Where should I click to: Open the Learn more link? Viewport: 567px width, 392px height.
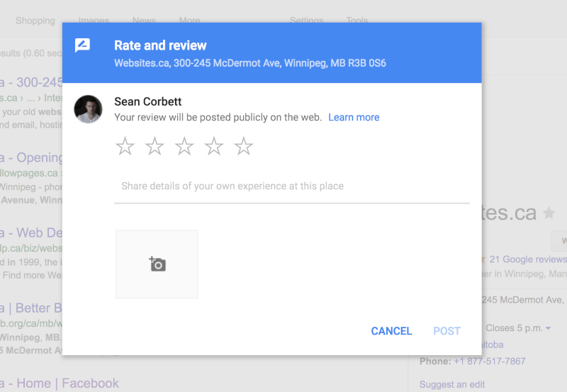pyautogui.click(x=354, y=117)
